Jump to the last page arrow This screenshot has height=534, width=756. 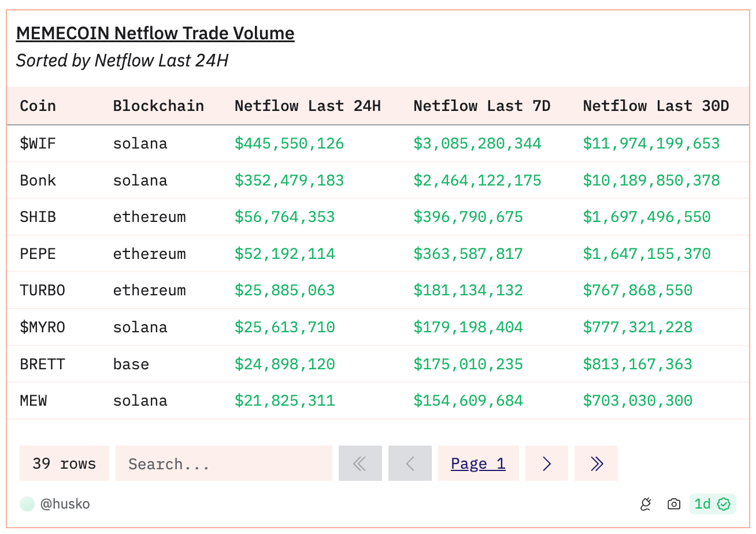coord(596,463)
